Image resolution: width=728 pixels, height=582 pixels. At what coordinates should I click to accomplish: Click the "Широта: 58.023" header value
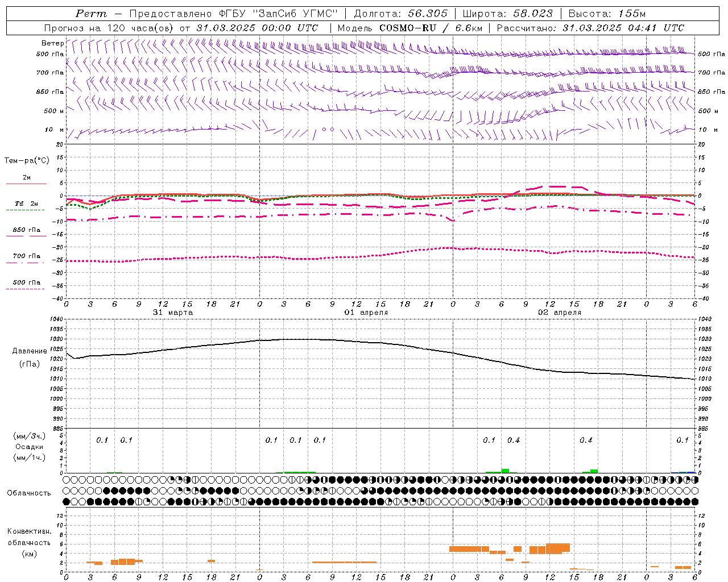(507, 14)
